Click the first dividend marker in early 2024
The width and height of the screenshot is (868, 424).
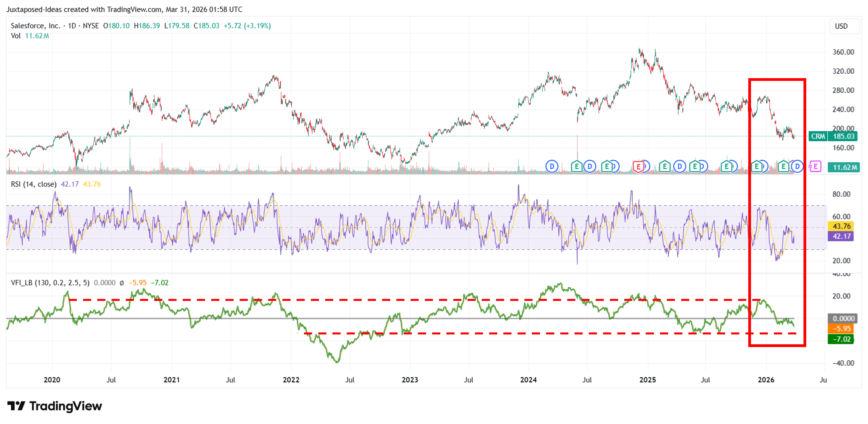click(x=552, y=167)
